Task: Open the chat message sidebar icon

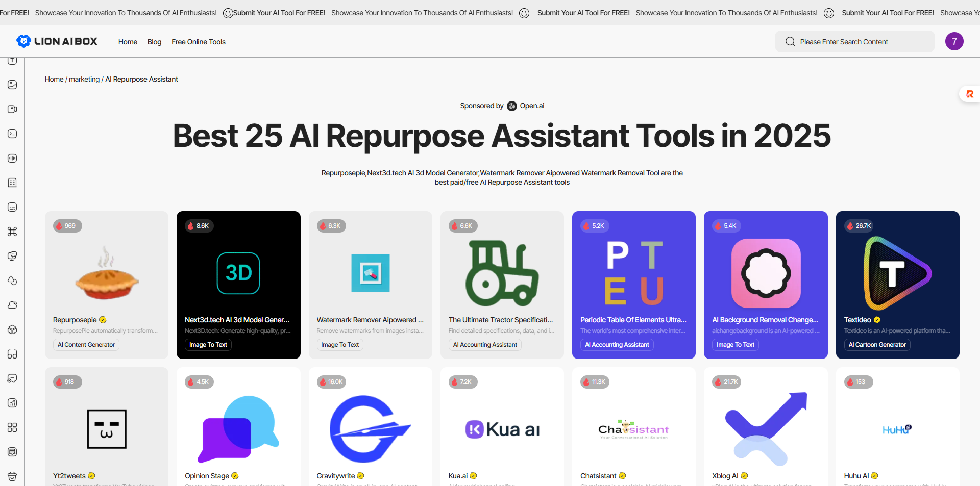Action: coord(12,207)
